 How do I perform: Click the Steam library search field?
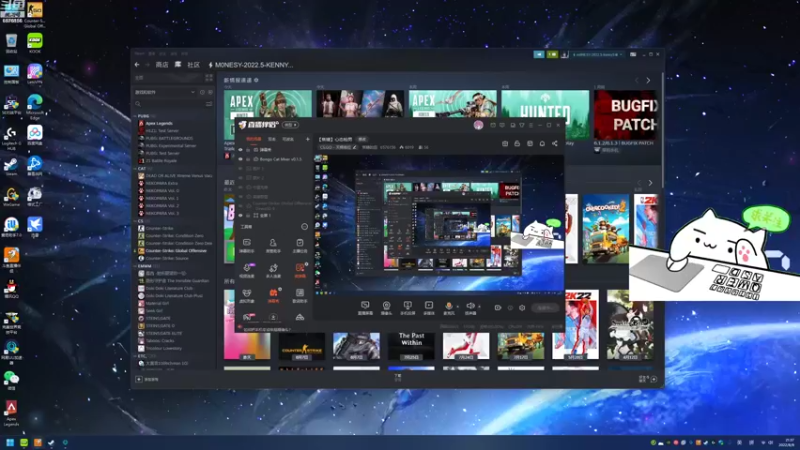(x=171, y=104)
